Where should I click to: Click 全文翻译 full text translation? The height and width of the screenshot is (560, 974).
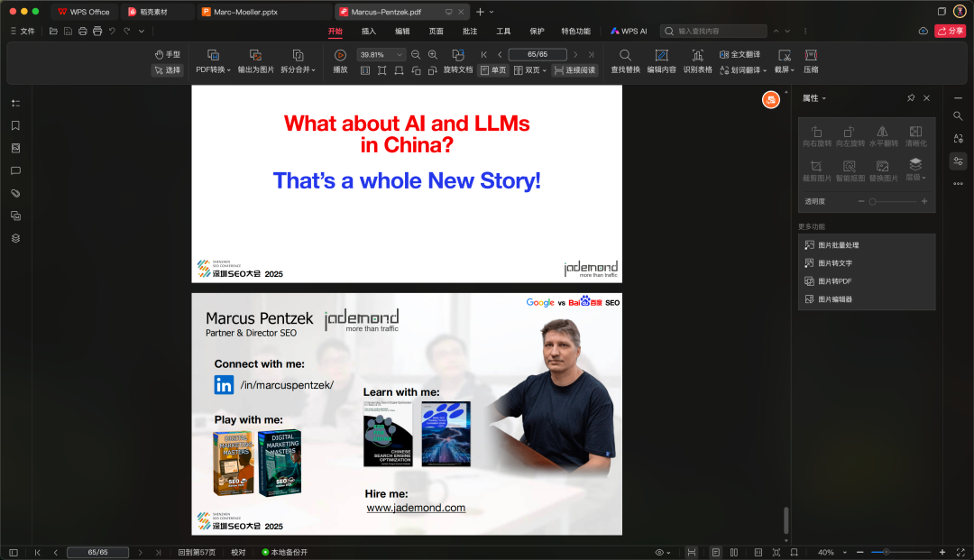[x=740, y=55]
